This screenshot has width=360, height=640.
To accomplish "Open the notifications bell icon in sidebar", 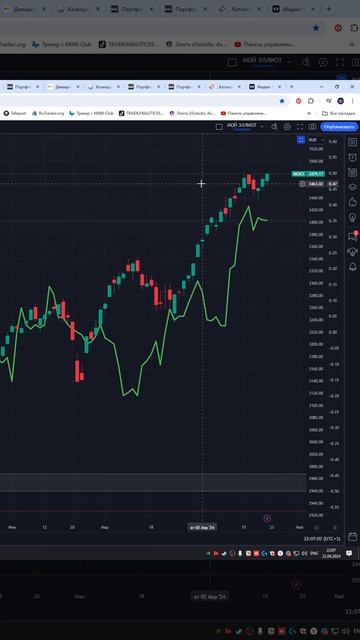I will pyautogui.click(x=352, y=267).
